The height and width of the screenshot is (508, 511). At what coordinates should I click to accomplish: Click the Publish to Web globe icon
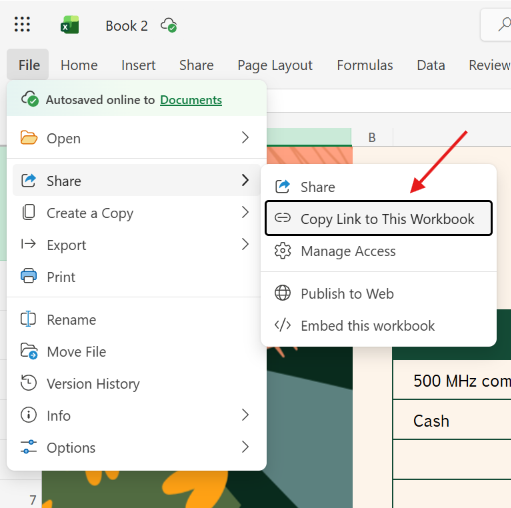[x=283, y=293]
